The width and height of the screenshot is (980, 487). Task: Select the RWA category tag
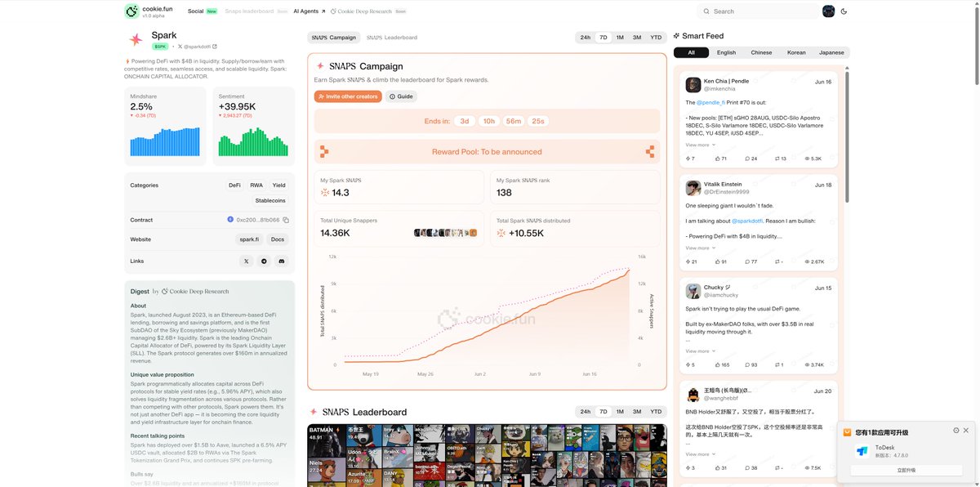coord(256,185)
